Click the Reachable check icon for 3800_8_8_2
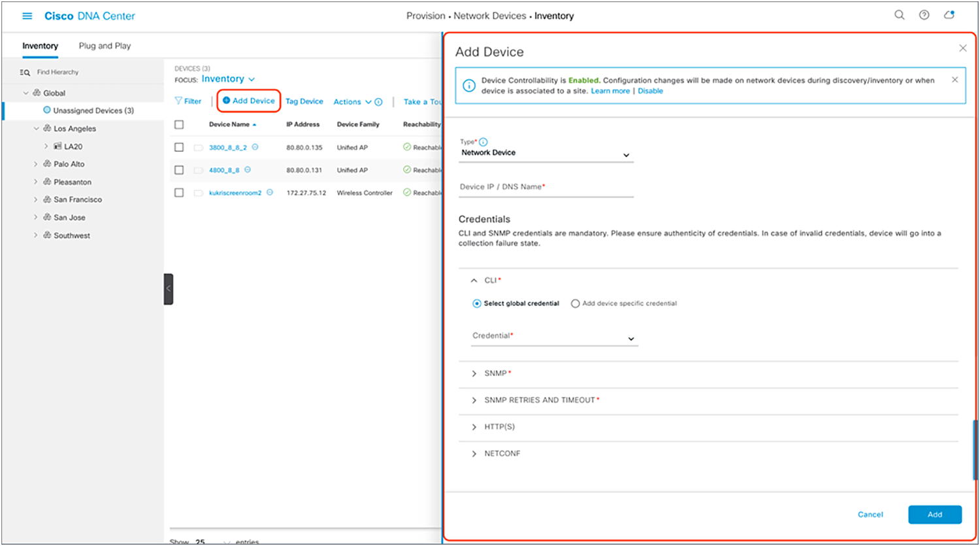 (407, 147)
